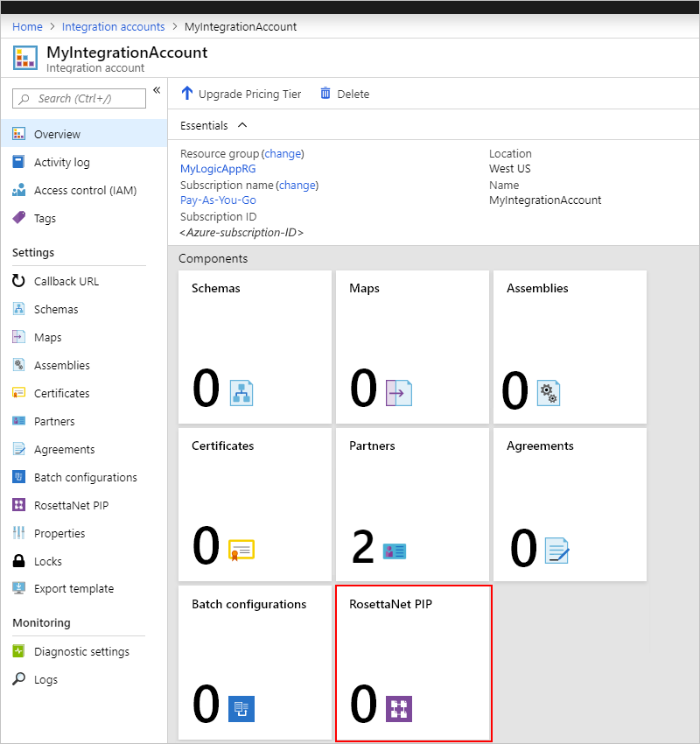Screen dimensions: 700x744
Task: Go to Home breadcrumb link
Action: point(27,26)
